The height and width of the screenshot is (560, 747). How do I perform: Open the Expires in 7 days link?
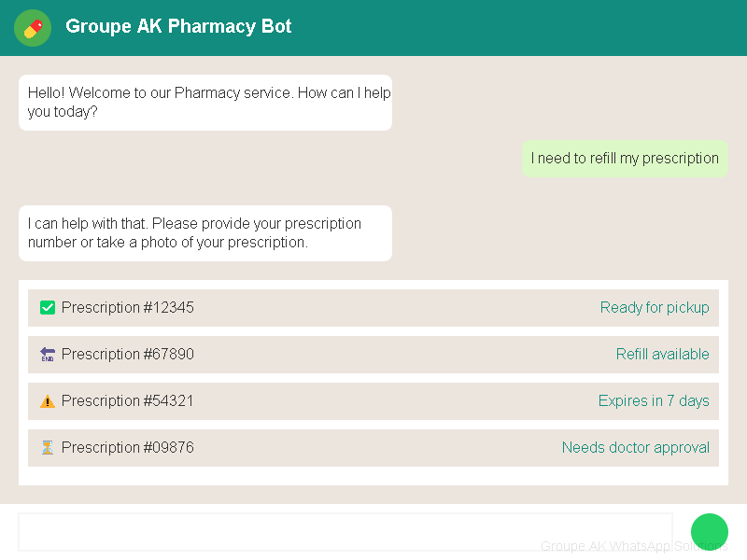(x=654, y=400)
